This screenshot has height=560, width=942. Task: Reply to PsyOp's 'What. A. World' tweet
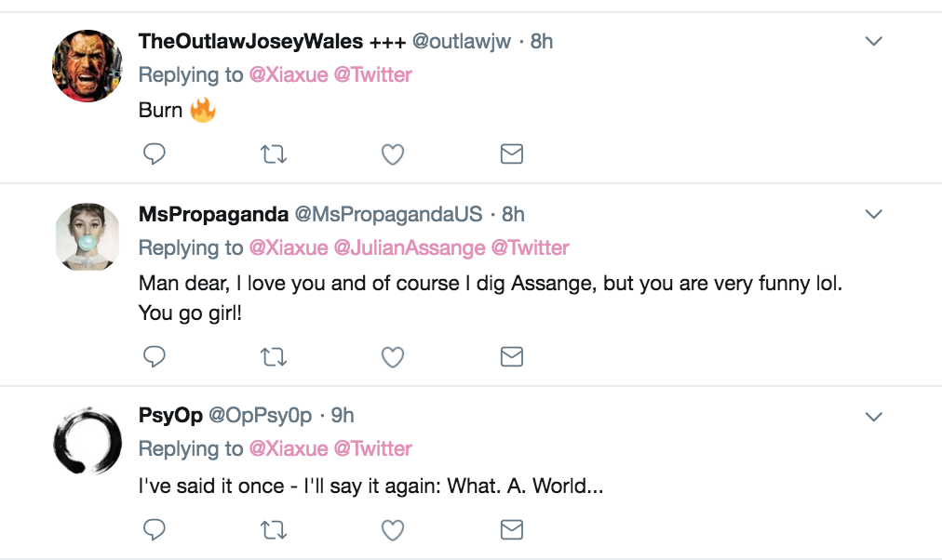155,529
